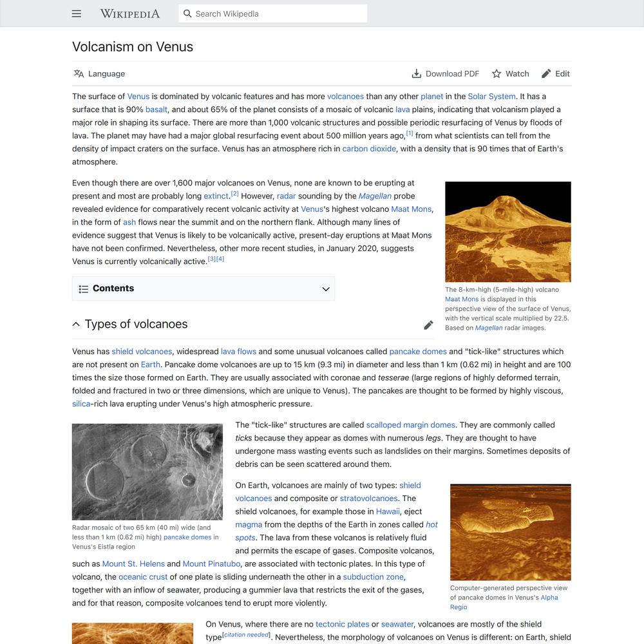Click the Wikipedia logo
644x644 pixels.
click(x=130, y=14)
